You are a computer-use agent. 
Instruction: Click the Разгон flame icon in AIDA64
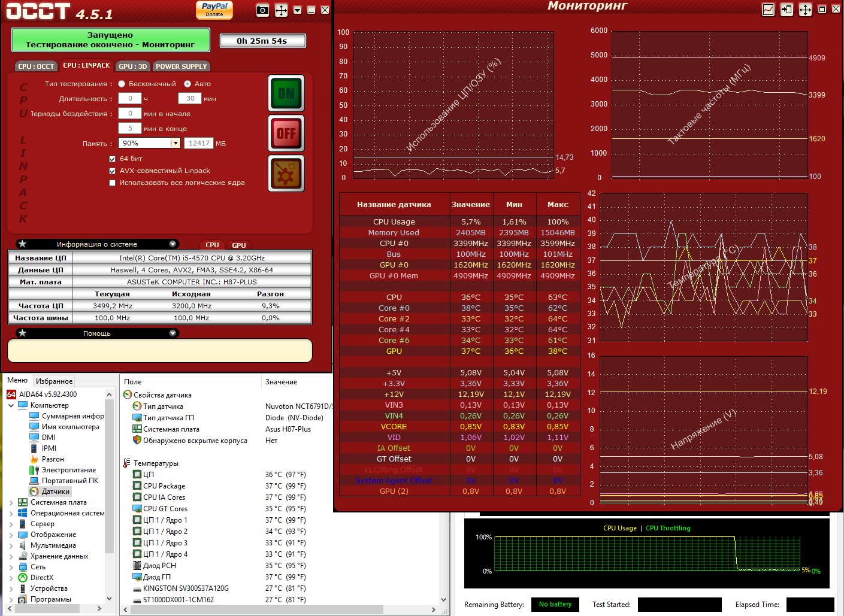pos(35,459)
